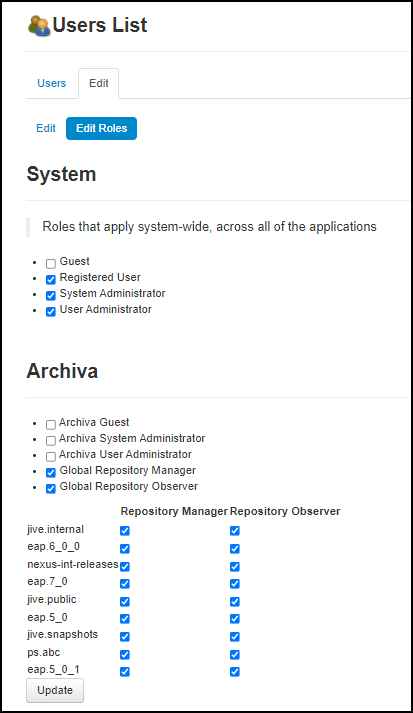The width and height of the screenshot is (413, 713).
Task: Uncheck jive.snapshots Repository Observer box
Action: coord(235,636)
